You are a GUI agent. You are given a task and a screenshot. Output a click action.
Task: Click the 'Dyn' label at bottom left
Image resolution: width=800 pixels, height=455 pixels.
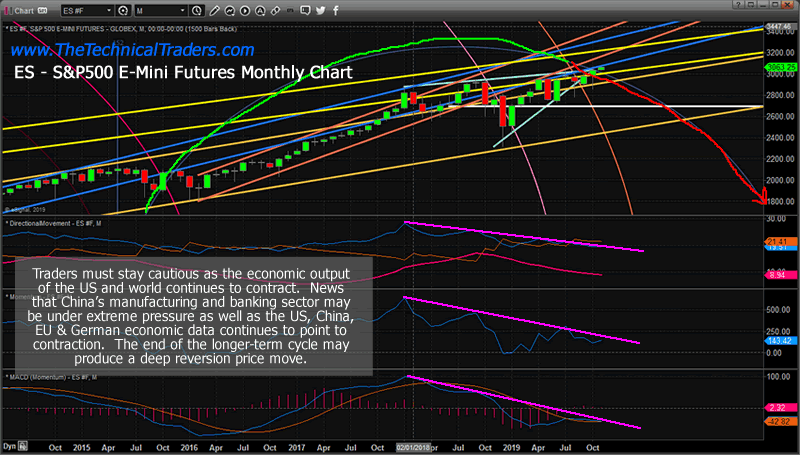10,446
